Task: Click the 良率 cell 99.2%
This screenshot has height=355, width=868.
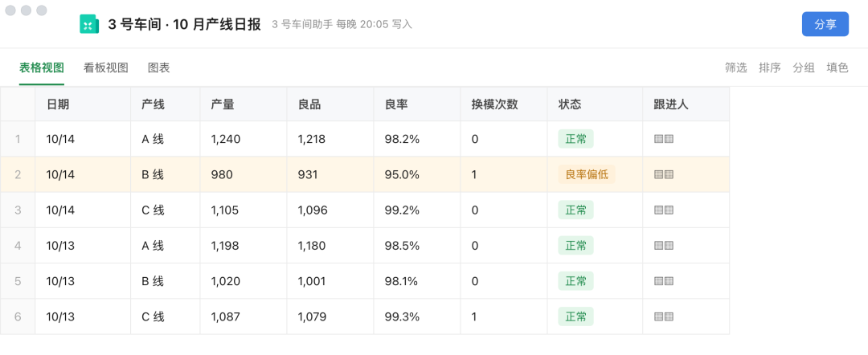Action: pyautogui.click(x=417, y=210)
